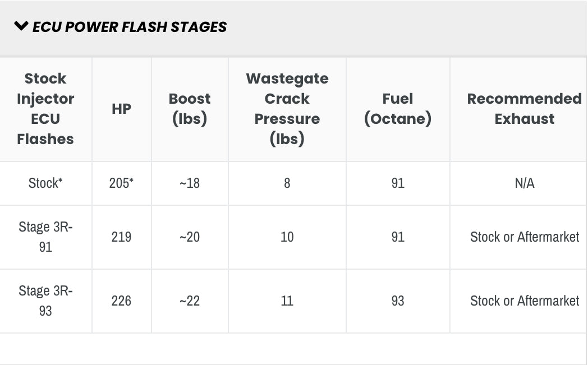Click the Boost (lbs) column header
Viewport: 588px width, 365px height.
[x=190, y=109]
